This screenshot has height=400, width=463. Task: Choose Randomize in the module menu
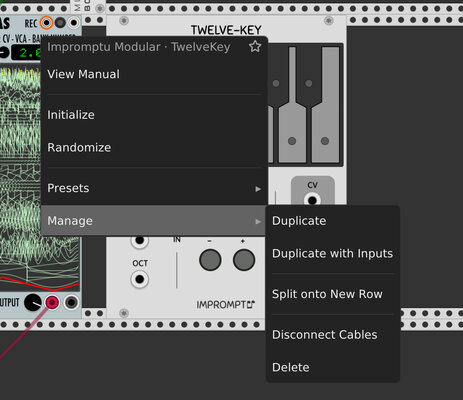pos(79,147)
